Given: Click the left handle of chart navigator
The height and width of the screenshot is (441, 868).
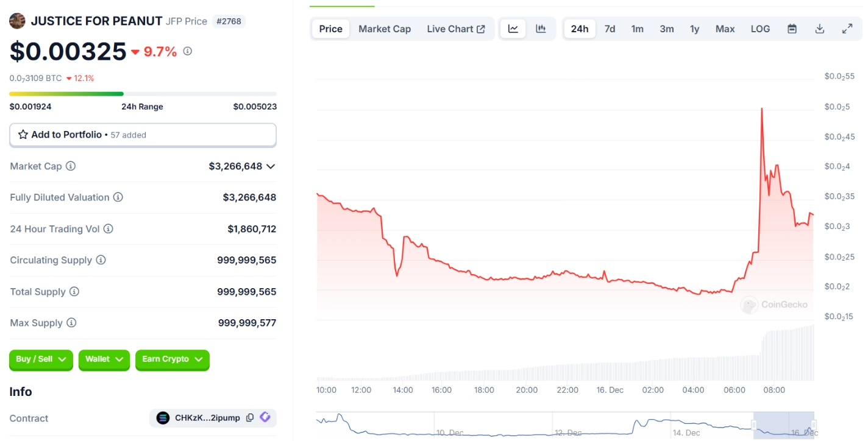Looking at the screenshot, I should click(754, 425).
